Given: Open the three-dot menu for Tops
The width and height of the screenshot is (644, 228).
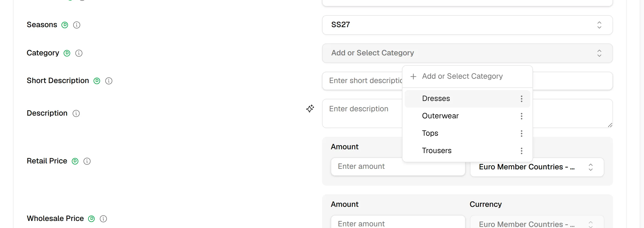Looking at the screenshot, I should (x=522, y=134).
